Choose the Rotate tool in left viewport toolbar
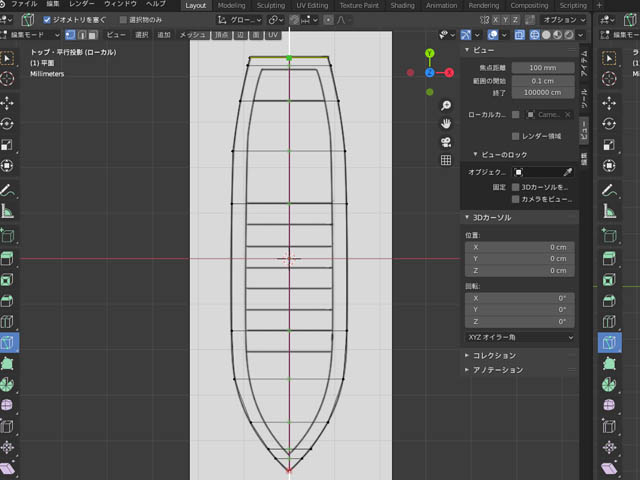 [x=7, y=124]
